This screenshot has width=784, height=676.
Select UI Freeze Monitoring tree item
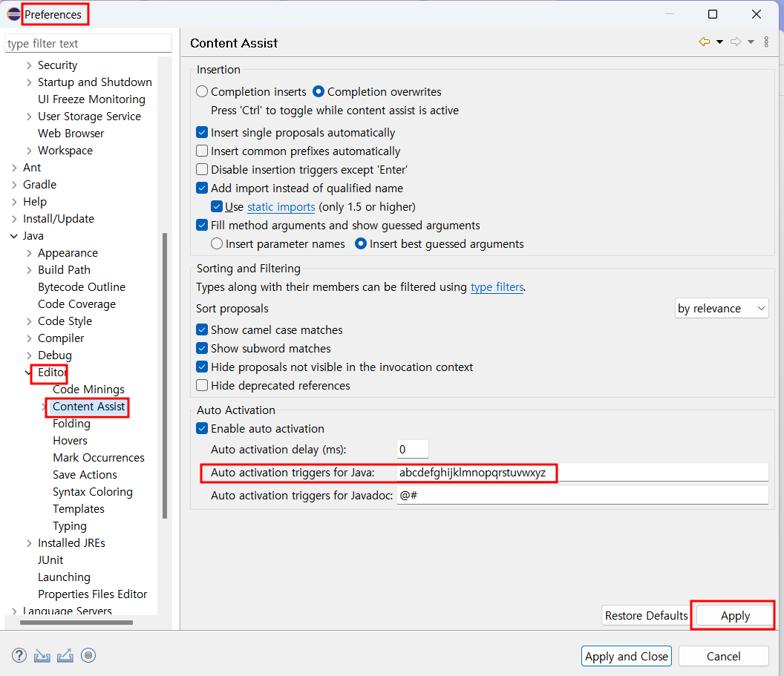coord(91,99)
